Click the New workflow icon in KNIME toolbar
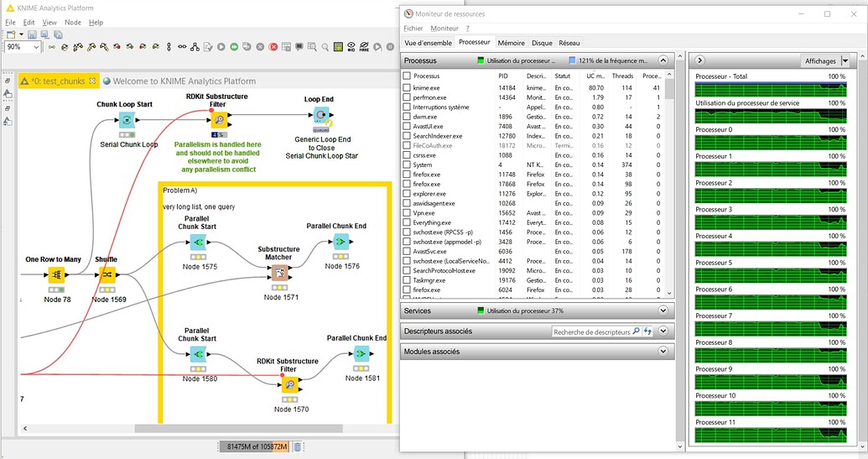The width and height of the screenshot is (868, 459). point(11,34)
